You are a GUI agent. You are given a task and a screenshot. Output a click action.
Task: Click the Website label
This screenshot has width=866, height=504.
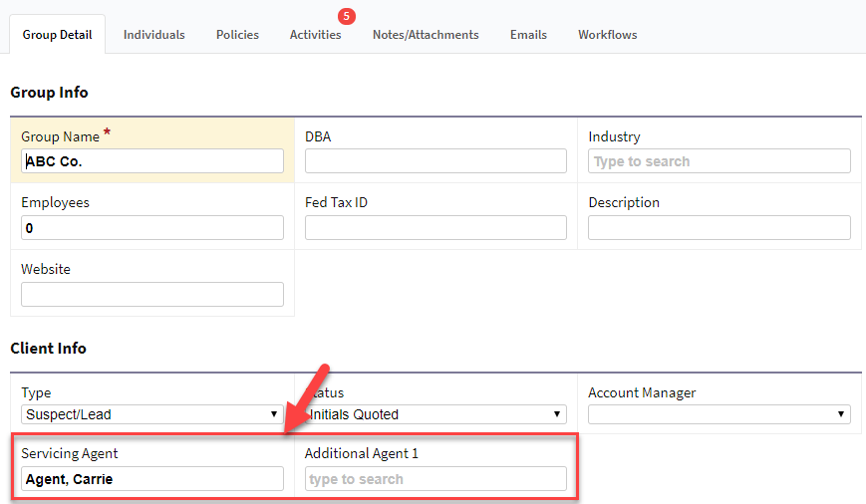(46, 269)
